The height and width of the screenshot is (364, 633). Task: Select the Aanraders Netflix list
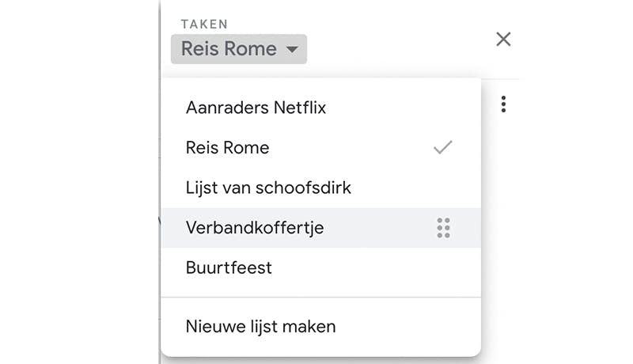[256, 108]
